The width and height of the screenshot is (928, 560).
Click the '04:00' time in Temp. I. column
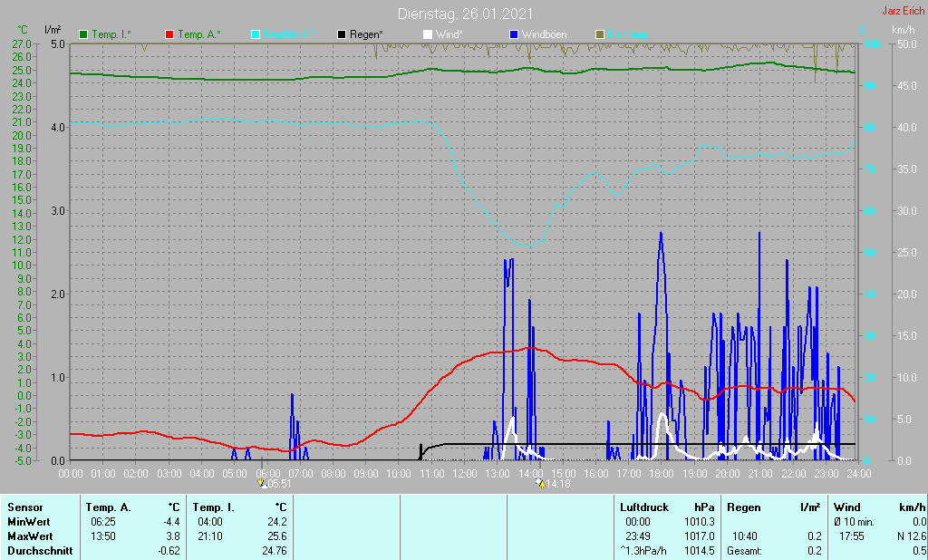tap(210, 522)
